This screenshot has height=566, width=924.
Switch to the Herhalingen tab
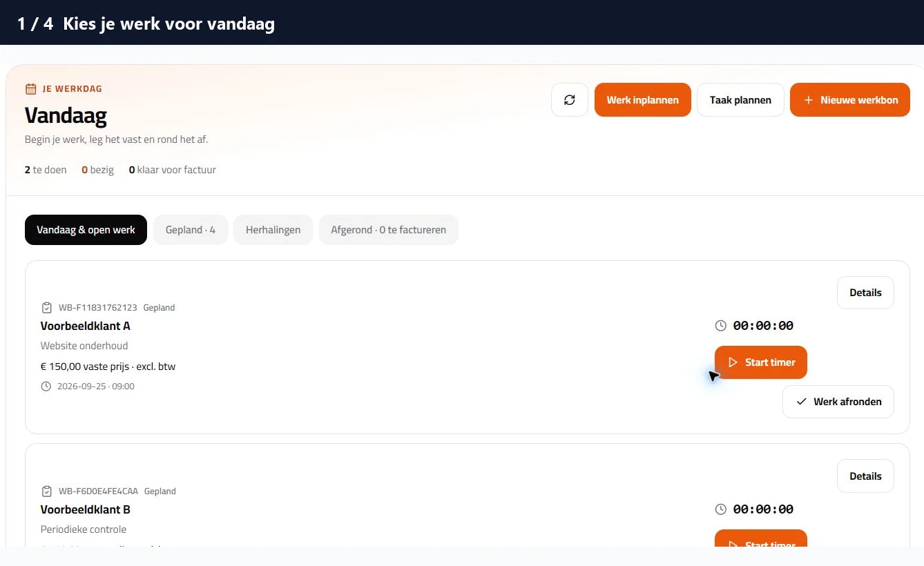point(273,230)
